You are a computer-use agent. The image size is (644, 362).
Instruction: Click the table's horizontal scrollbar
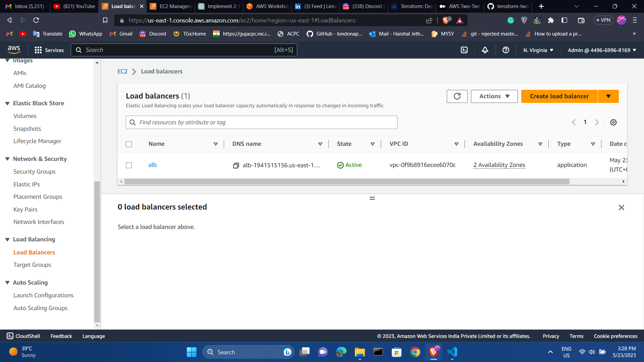click(346, 182)
